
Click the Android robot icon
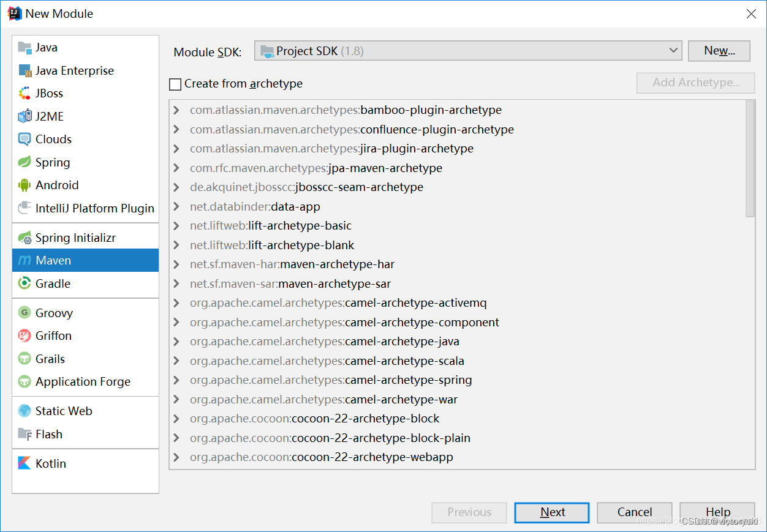click(x=25, y=185)
